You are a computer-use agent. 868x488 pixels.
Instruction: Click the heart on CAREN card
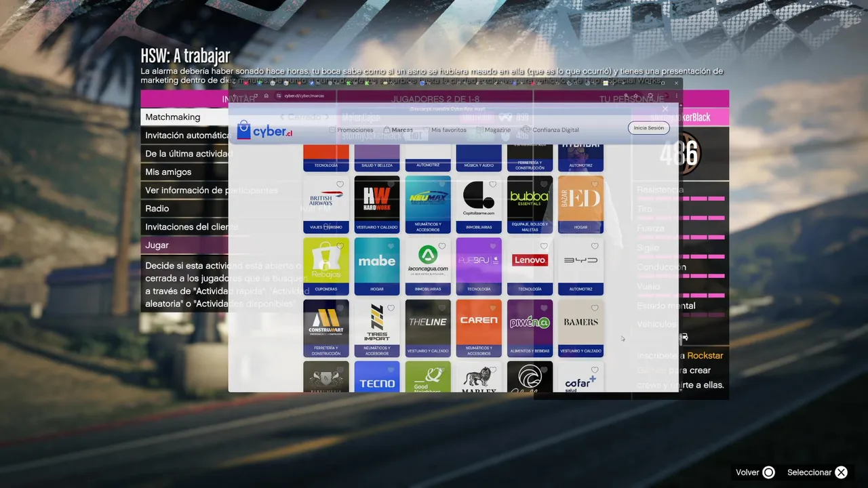point(493,308)
